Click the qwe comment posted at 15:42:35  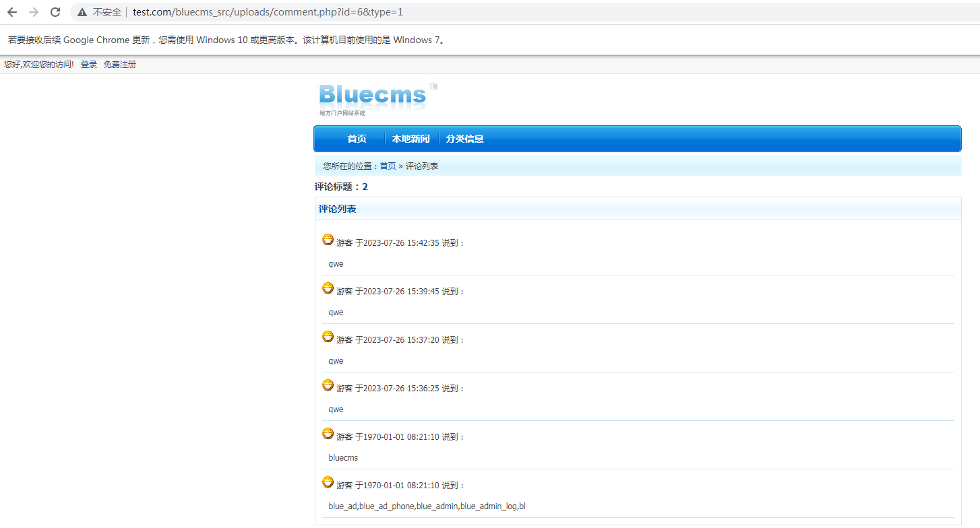pos(336,264)
